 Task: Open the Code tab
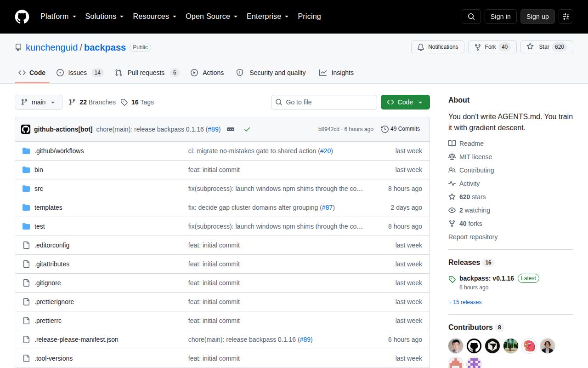(32, 73)
